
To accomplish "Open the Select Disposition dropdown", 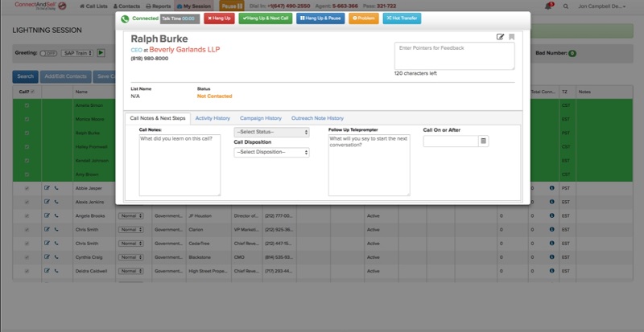I will click(x=271, y=152).
